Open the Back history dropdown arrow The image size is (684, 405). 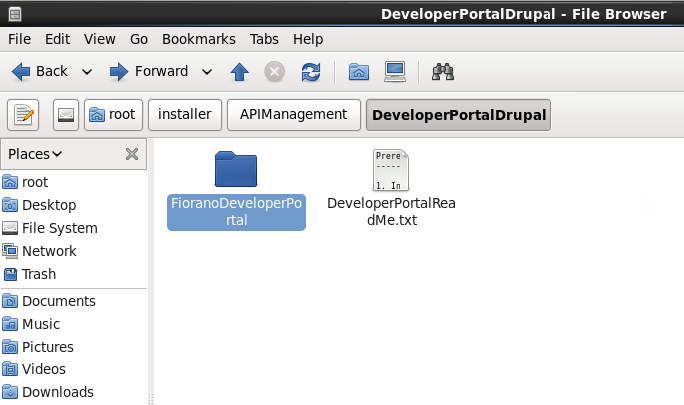[x=87, y=72]
